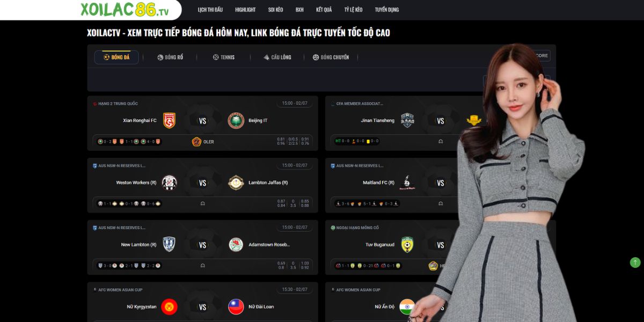
Task: Click the Nữ Đài Loan flag
Action: tap(236, 307)
